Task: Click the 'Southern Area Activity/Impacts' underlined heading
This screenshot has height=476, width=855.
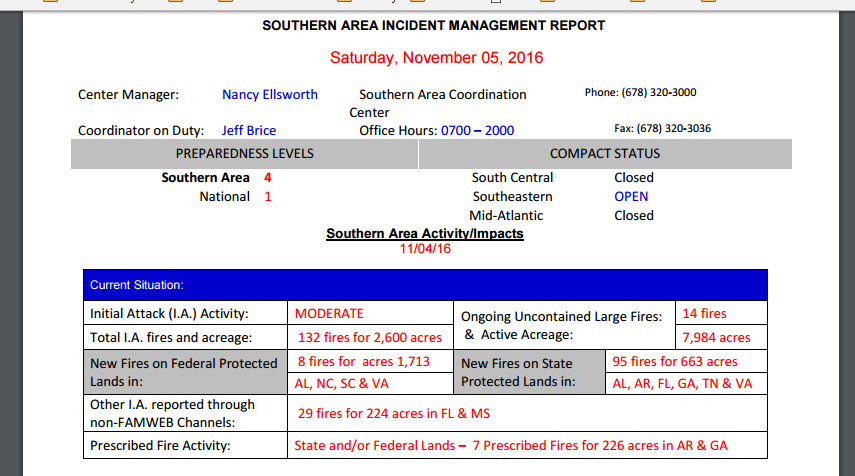Action: [425, 233]
